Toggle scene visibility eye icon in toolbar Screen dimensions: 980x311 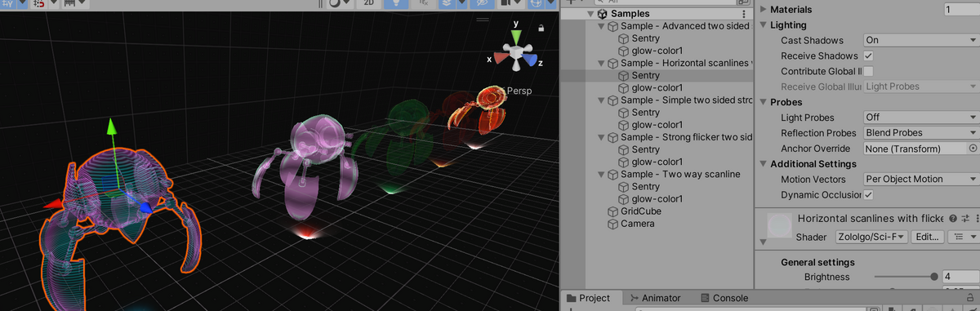pos(483,3)
